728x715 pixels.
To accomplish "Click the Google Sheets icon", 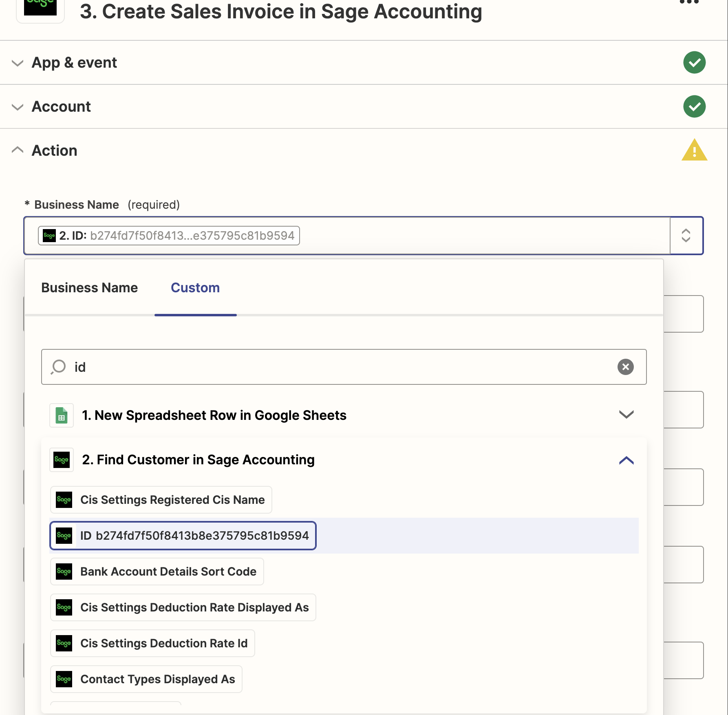I will click(62, 415).
